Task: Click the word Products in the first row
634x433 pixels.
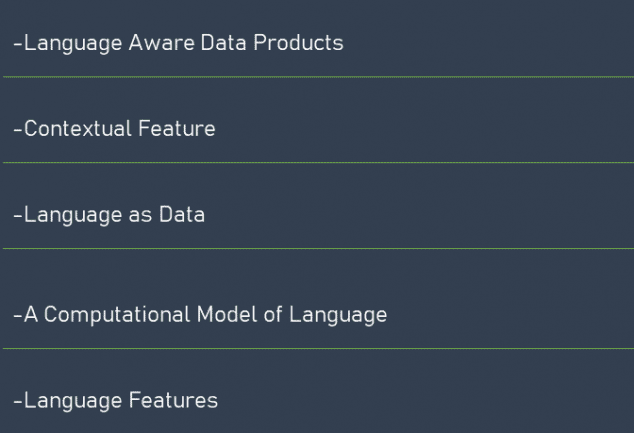Action: click(298, 42)
